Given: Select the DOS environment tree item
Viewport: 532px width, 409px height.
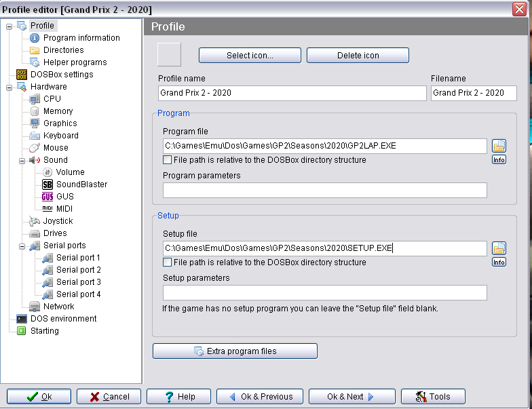Looking at the screenshot, I should click(x=63, y=319).
